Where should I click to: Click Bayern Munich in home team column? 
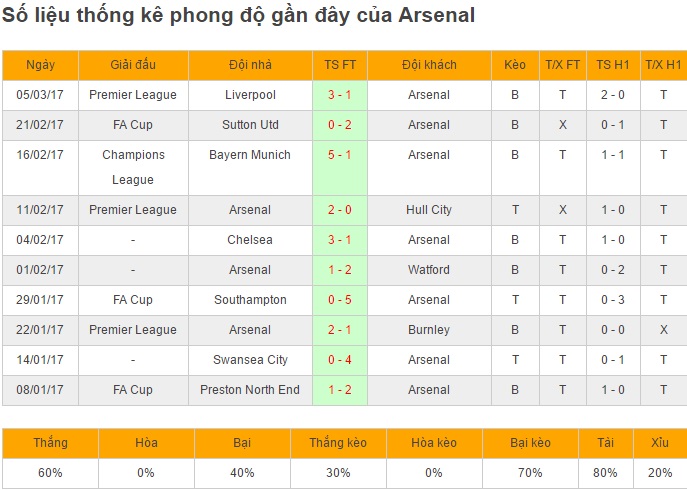coord(250,155)
